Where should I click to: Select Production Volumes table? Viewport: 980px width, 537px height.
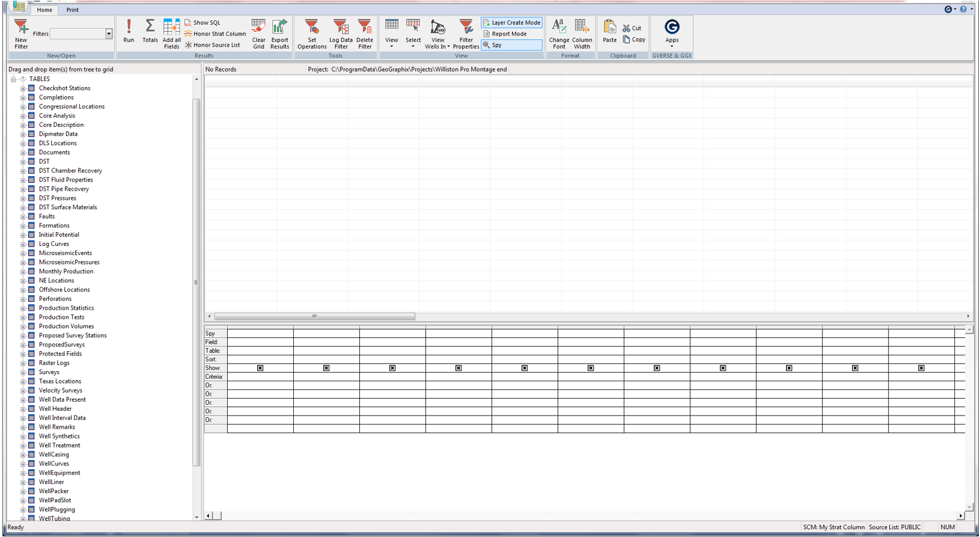click(x=67, y=327)
